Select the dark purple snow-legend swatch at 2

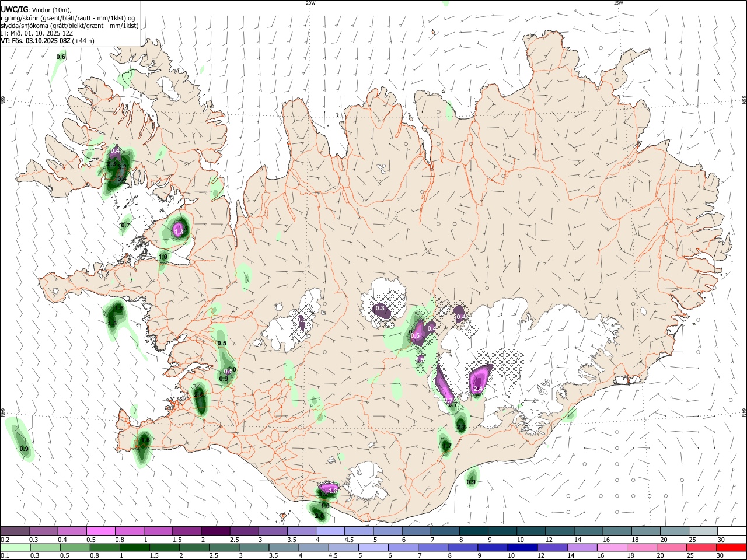pyautogui.click(x=215, y=531)
